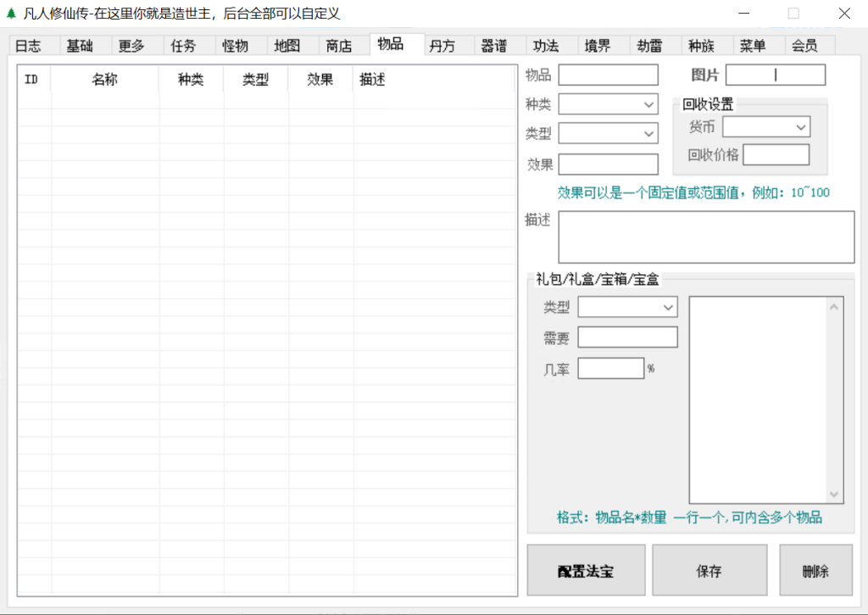Click the gift list scrollbar down arrow
This screenshot has height=615, width=868.
pos(835,495)
